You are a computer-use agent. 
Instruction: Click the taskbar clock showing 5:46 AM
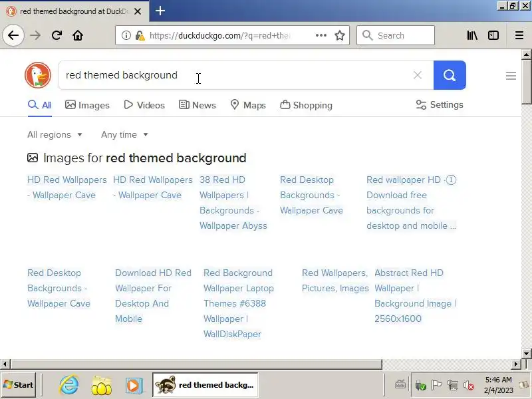(498, 385)
